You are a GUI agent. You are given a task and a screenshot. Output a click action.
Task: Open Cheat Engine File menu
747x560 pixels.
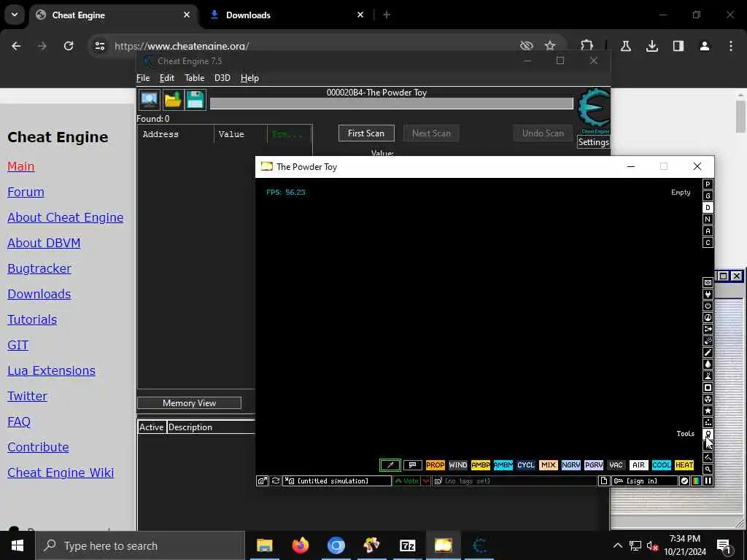(143, 78)
